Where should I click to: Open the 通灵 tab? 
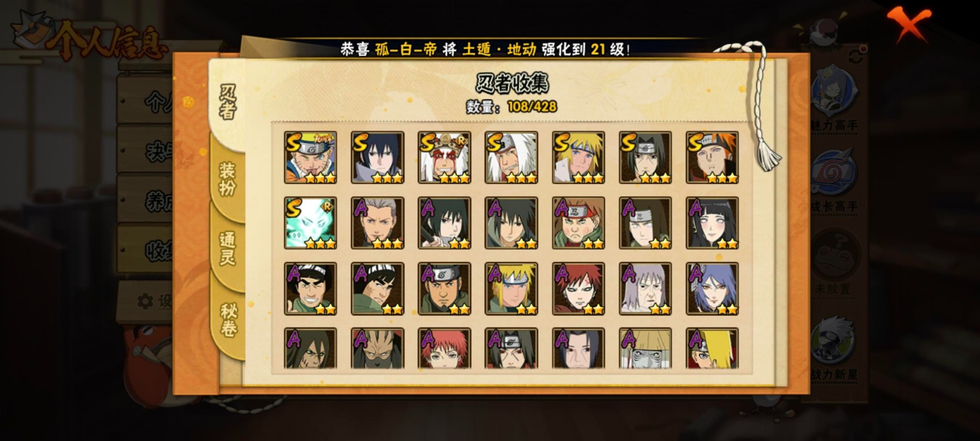(x=228, y=249)
